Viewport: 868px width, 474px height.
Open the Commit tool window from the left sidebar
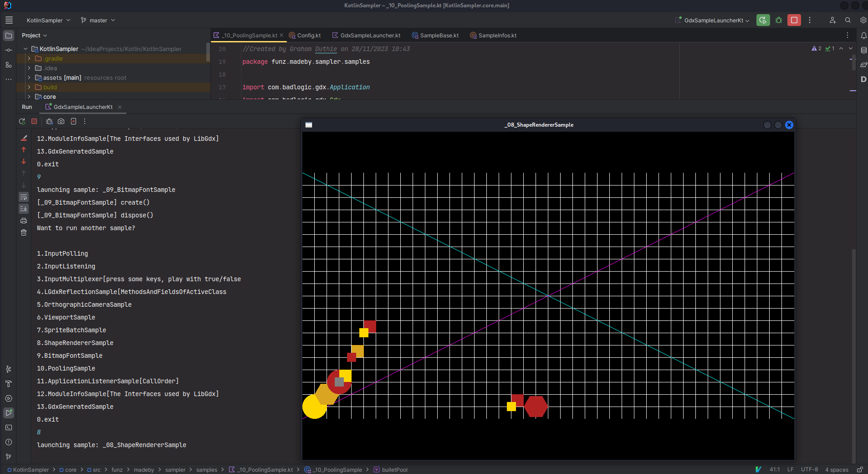point(9,50)
